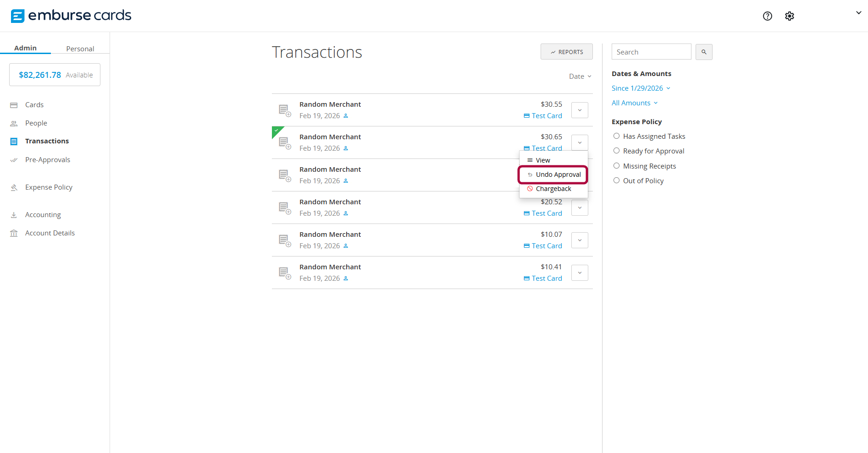Select the Out of Policy filter
This screenshot has width=868, height=453.
(x=616, y=180)
